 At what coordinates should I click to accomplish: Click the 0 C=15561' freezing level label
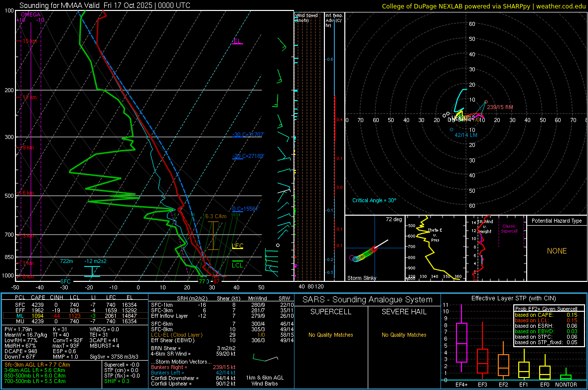coord(246,209)
